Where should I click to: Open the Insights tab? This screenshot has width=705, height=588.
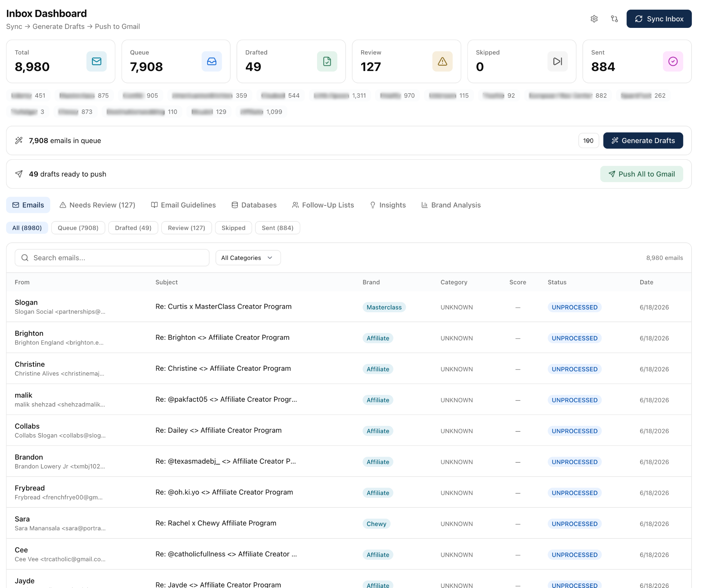pyautogui.click(x=388, y=205)
